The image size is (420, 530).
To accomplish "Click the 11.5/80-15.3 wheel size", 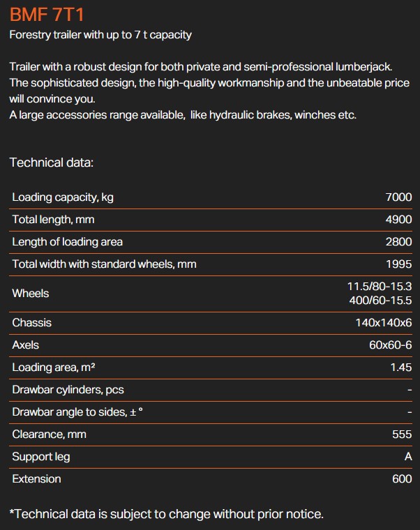I will (x=380, y=287).
